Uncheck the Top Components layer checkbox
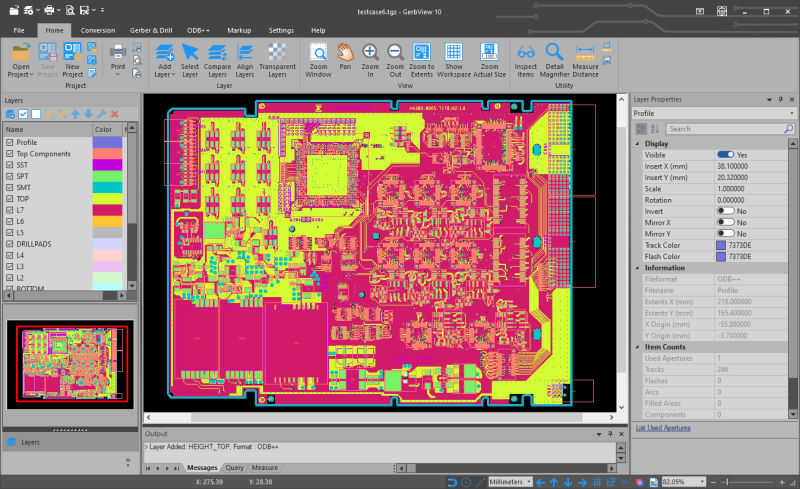Viewport: 800px width, 489px height. (10, 154)
